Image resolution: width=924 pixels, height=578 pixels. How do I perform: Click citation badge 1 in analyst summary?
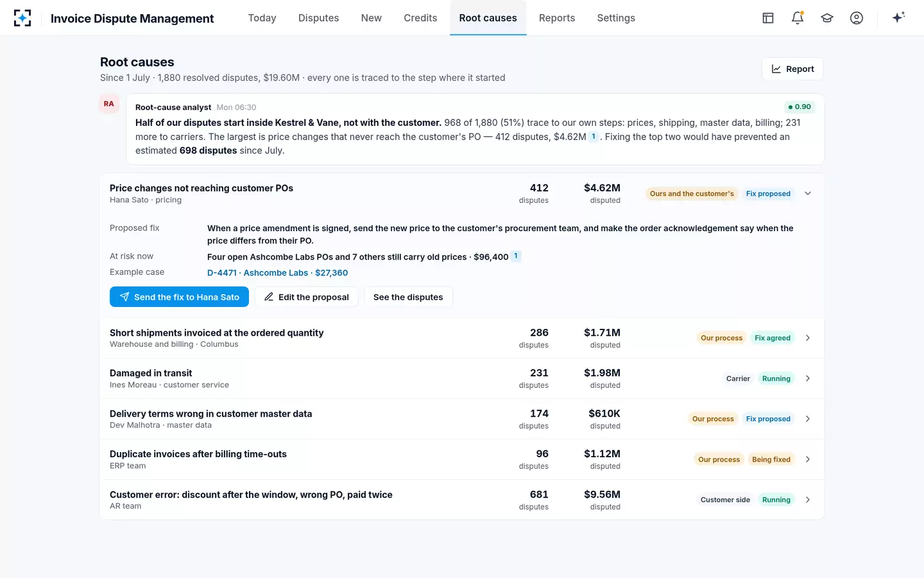(594, 137)
